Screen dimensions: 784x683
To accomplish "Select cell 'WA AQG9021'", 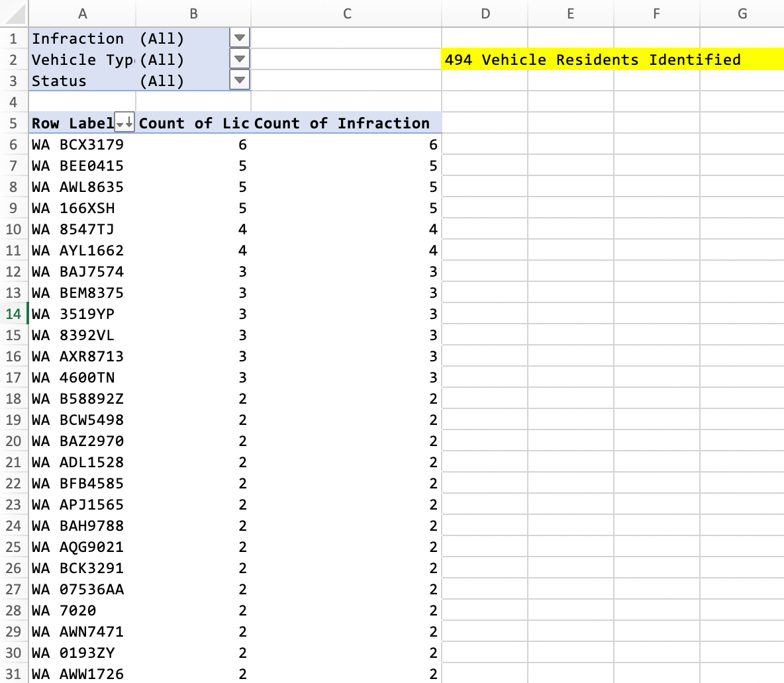I will 83,547.
